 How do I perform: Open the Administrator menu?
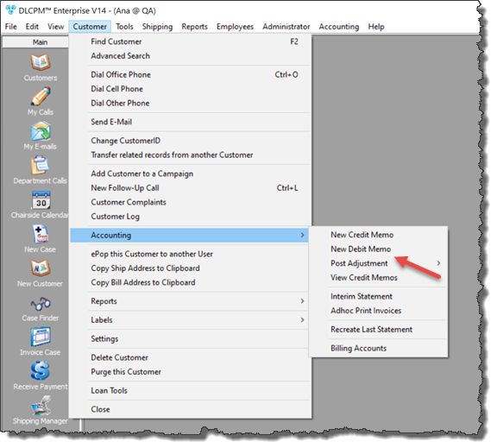286,27
